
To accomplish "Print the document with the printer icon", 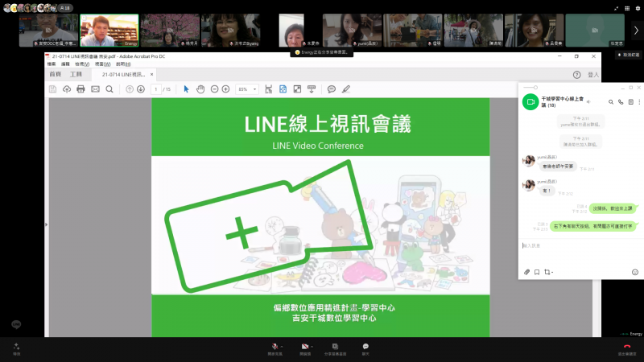I will pyautogui.click(x=80, y=89).
